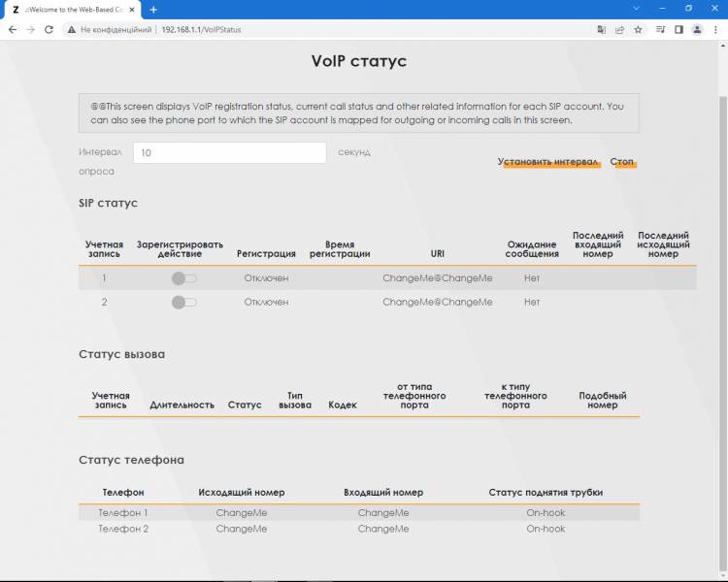This screenshot has height=582, width=728.
Task: Click the On-hook status for Телефон 2
Action: [546, 529]
